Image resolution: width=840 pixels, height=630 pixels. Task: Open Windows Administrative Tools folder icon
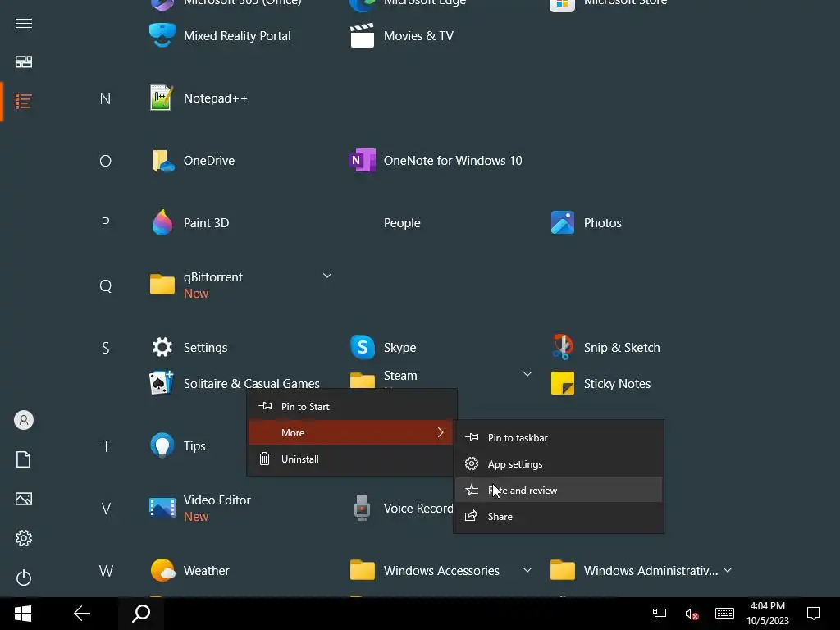[563, 570]
